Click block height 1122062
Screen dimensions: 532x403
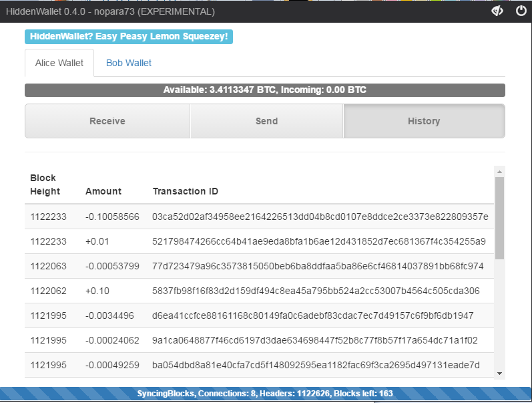click(x=48, y=291)
